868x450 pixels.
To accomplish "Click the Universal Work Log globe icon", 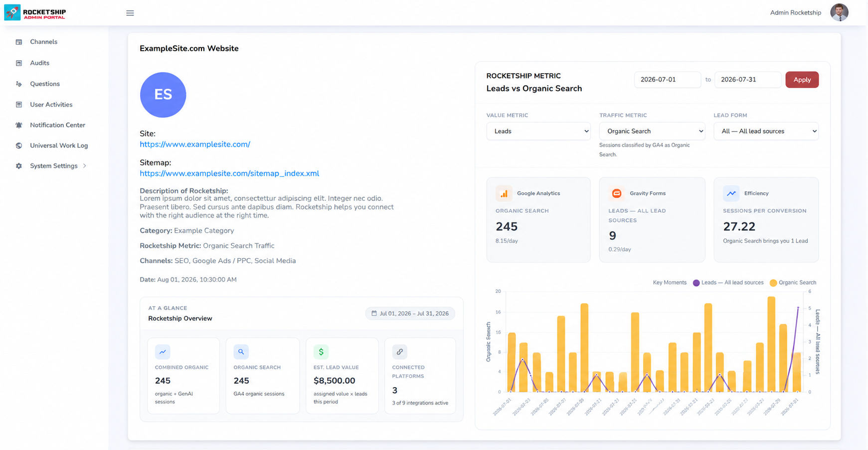I will click(19, 146).
